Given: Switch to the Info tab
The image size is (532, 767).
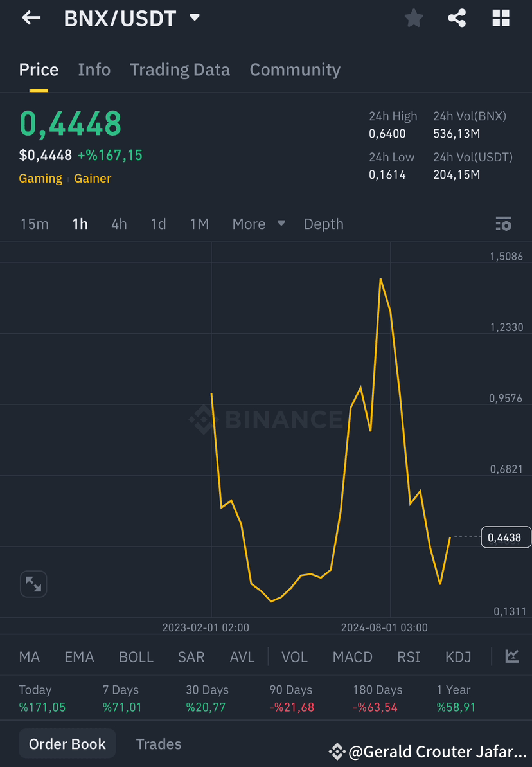Looking at the screenshot, I should coord(94,70).
